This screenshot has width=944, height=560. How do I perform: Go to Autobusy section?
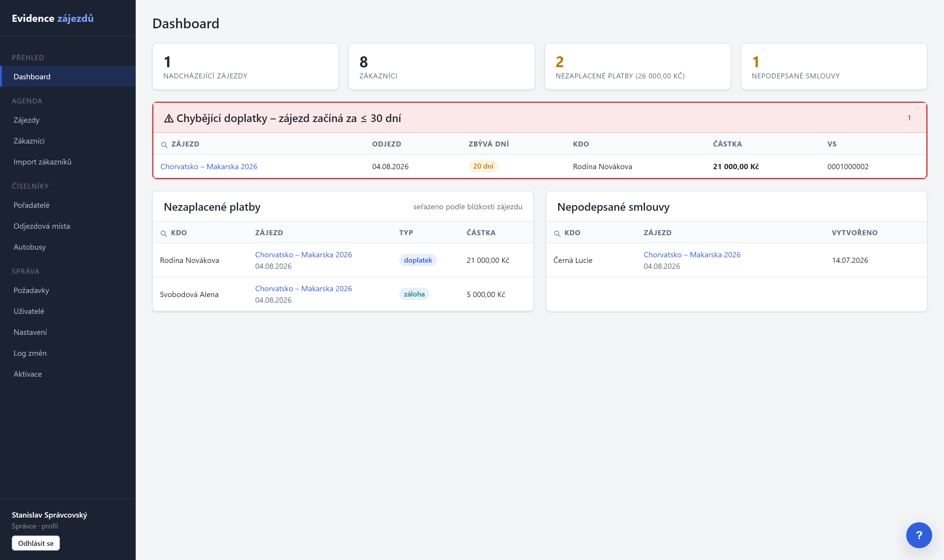click(68, 247)
